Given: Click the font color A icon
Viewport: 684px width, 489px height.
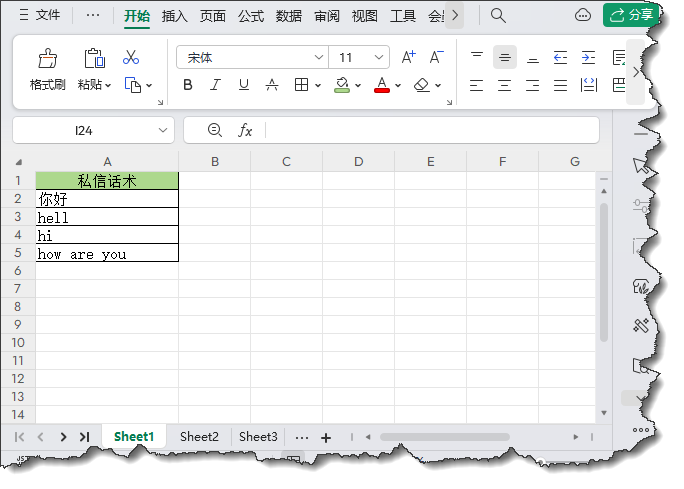Looking at the screenshot, I should (382, 85).
